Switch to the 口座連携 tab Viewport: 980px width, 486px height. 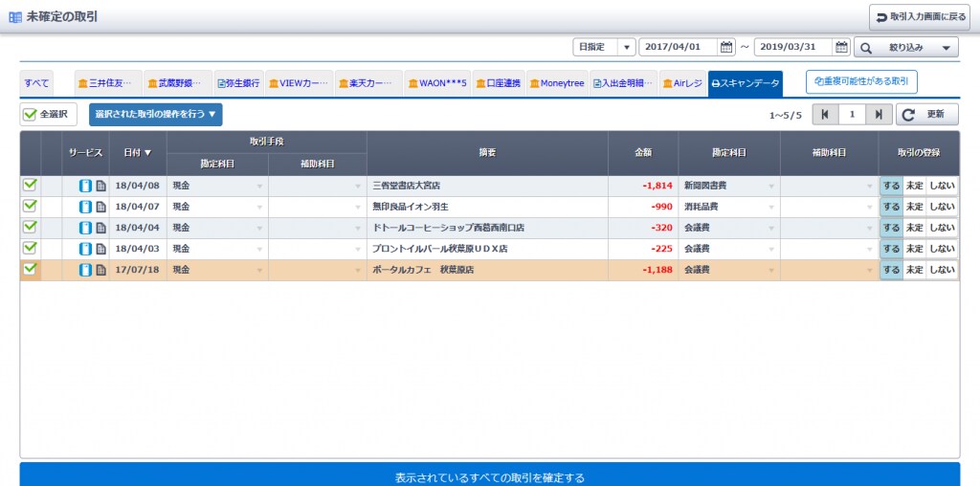(x=498, y=83)
